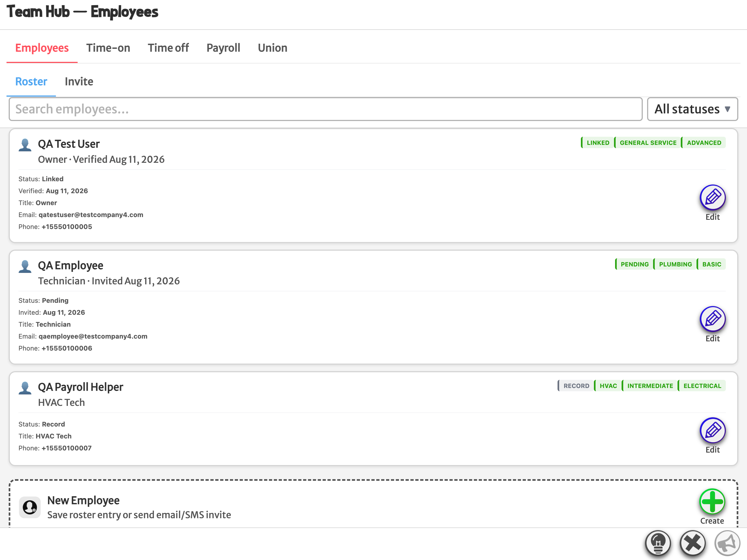Click phone number +15550100005
This screenshot has height=560, width=747.
(x=67, y=227)
